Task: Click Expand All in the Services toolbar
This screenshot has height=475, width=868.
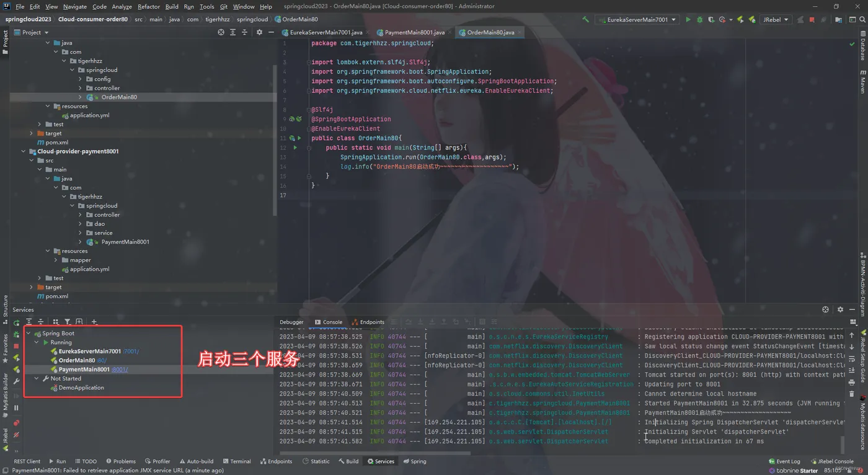Action: (x=29, y=322)
